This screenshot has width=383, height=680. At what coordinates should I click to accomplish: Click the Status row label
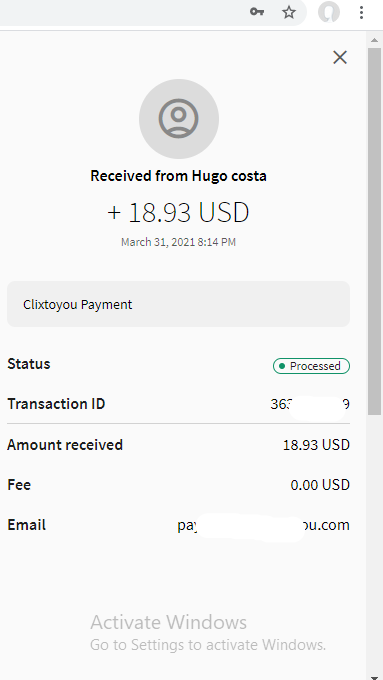pos(29,364)
